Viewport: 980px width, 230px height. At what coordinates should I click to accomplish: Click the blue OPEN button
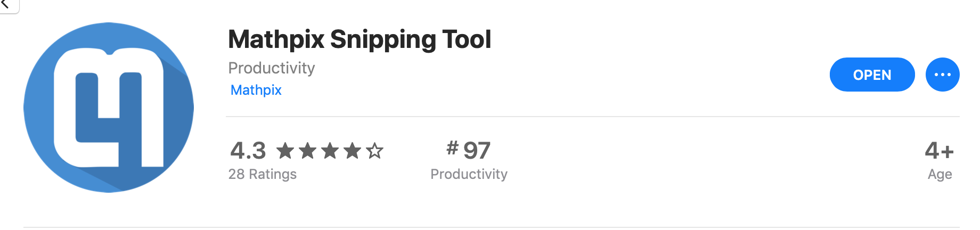coord(872,75)
